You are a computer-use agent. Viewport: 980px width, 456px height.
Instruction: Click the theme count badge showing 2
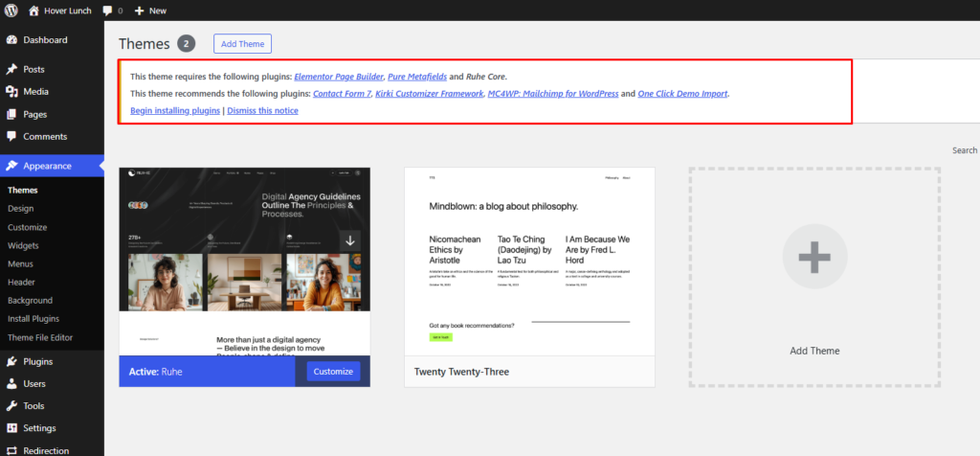coord(187,44)
